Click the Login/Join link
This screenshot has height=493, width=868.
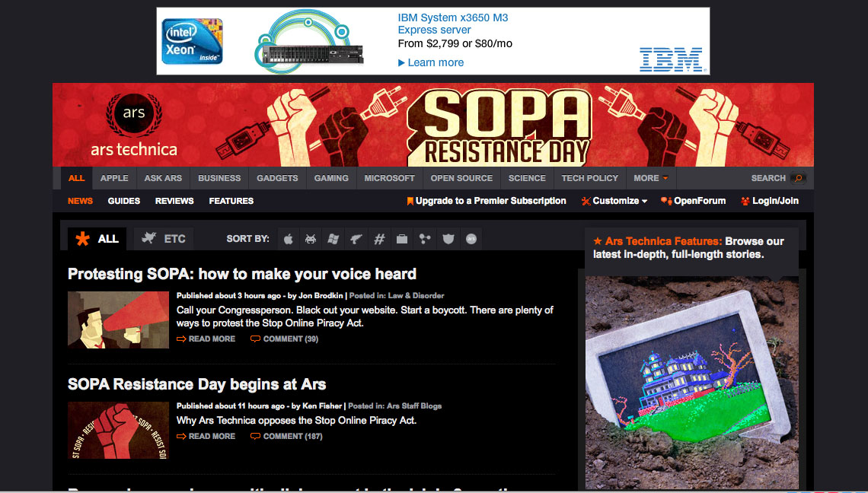[x=775, y=201]
